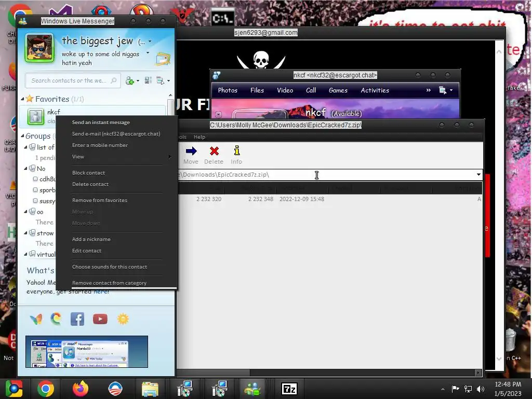Screen dimensions: 532x399
Task: Choose Block contact
Action: (x=88, y=172)
